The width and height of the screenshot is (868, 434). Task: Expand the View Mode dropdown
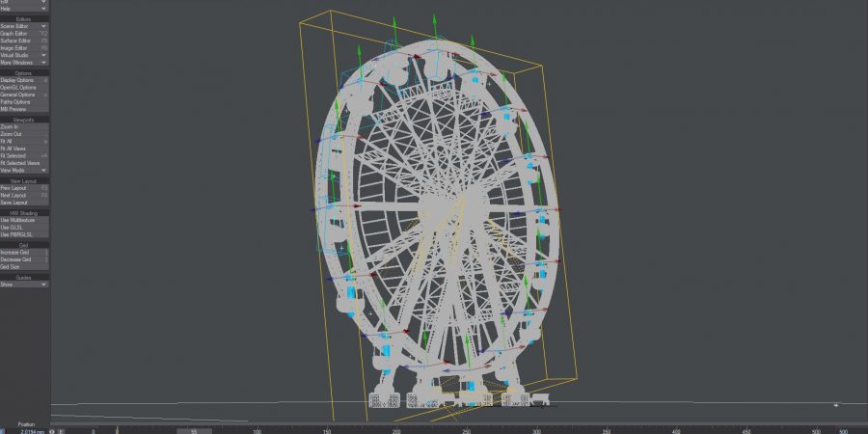pyautogui.click(x=23, y=170)
